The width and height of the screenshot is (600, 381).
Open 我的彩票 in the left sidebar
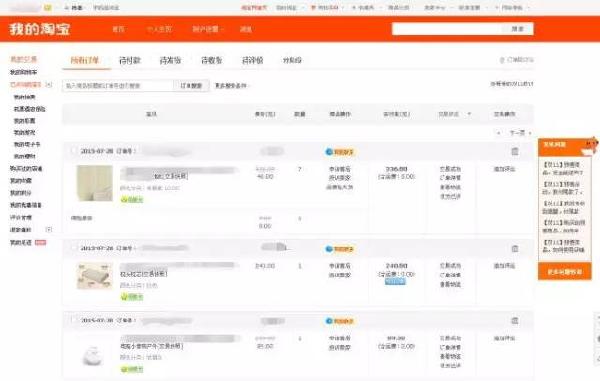click(24, 120)
